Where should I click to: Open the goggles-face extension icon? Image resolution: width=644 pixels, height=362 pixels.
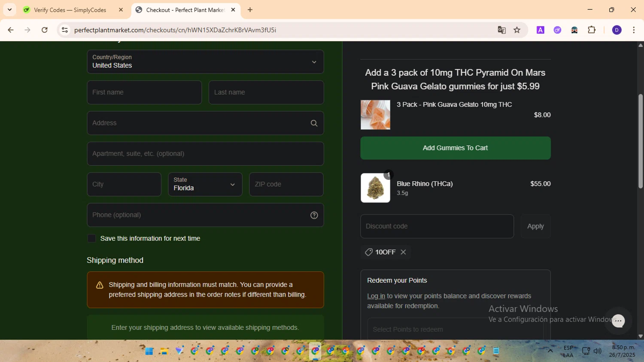[574, 30]
